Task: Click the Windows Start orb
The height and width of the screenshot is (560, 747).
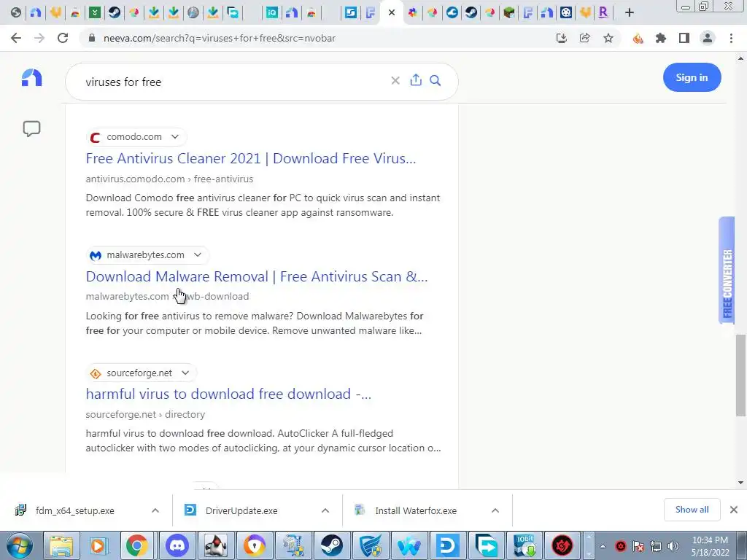Action: [19, 545]
